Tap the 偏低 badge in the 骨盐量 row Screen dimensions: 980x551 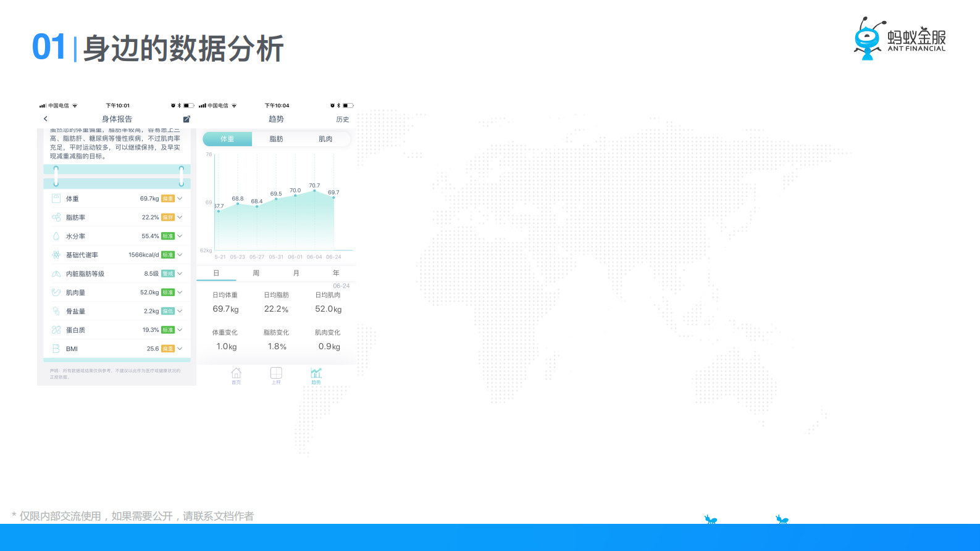pyautogui.click(x=168, y=311)
